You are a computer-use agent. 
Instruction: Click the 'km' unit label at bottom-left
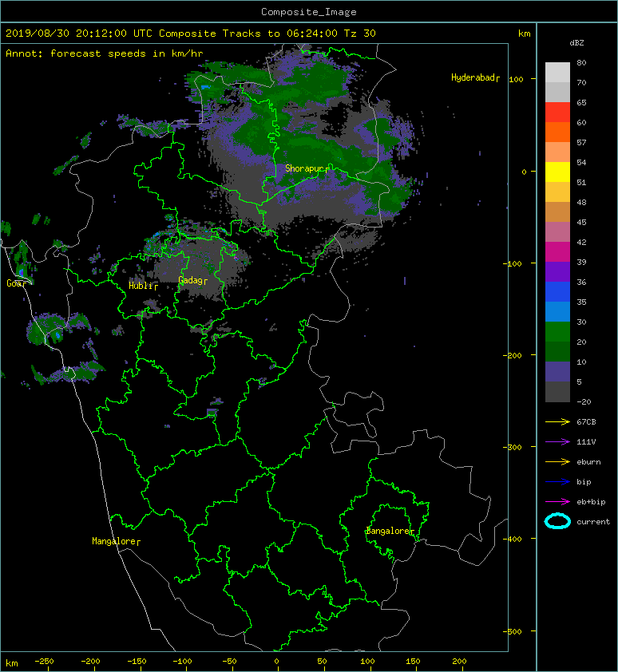(12, 663)
